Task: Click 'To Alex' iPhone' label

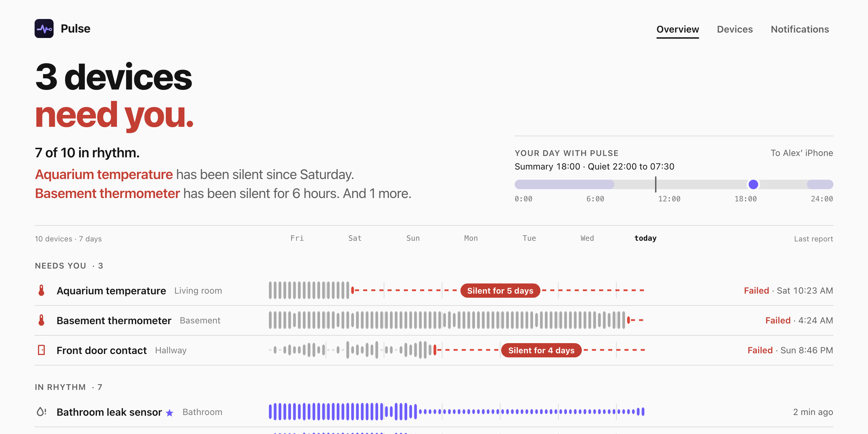Action: pyautogui.click(x=802, y=153)
